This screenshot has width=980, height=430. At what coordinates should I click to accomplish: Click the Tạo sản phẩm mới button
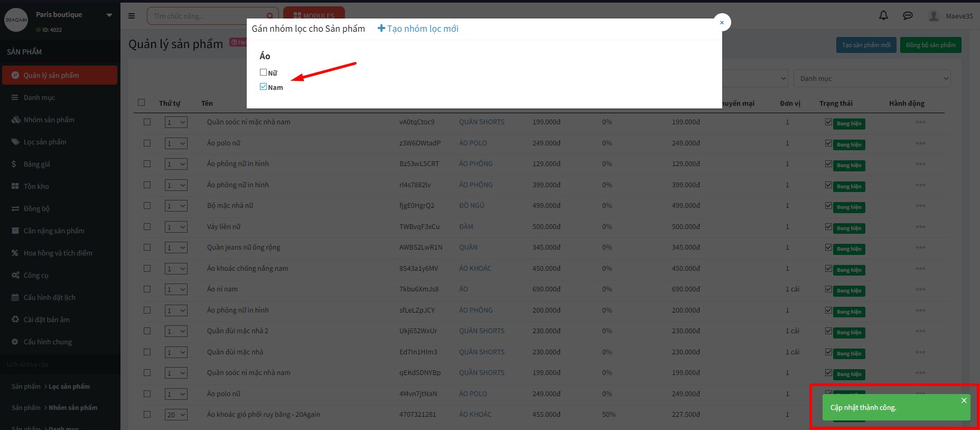click(866, 45)
